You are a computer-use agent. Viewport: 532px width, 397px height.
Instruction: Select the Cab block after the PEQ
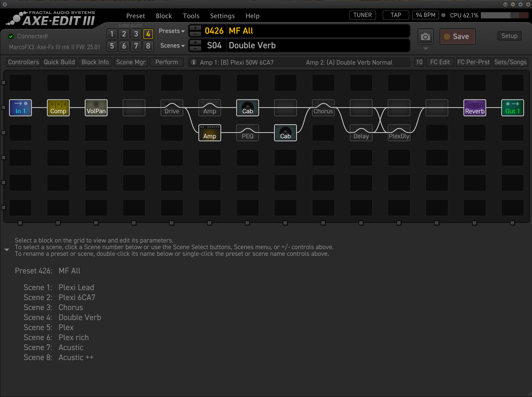click(x=286, y=133)
